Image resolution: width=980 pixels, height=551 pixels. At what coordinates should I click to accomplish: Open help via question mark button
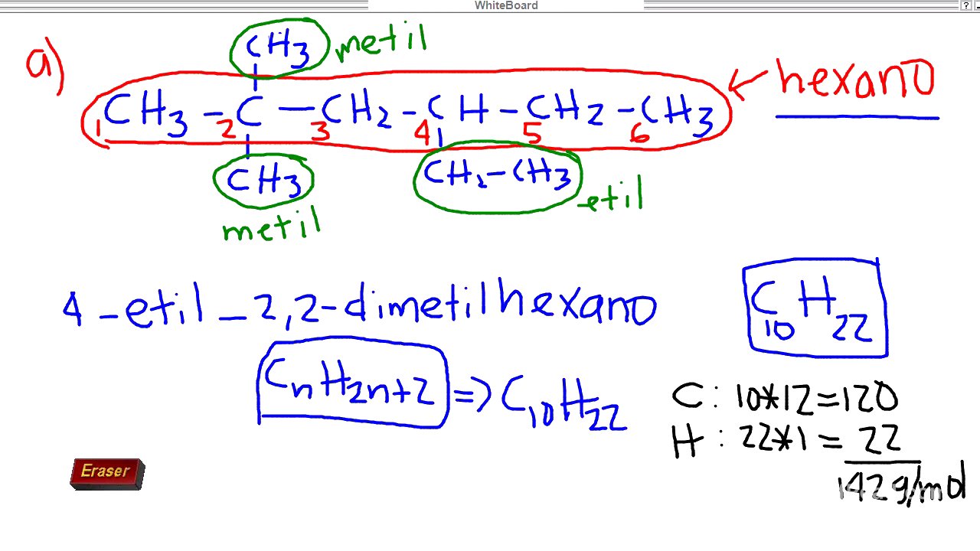(x=965, y=5)
